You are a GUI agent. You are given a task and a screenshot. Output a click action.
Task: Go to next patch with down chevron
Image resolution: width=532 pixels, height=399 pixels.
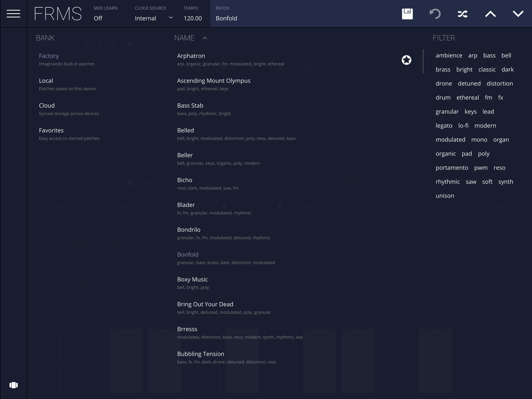click(518, 14)
